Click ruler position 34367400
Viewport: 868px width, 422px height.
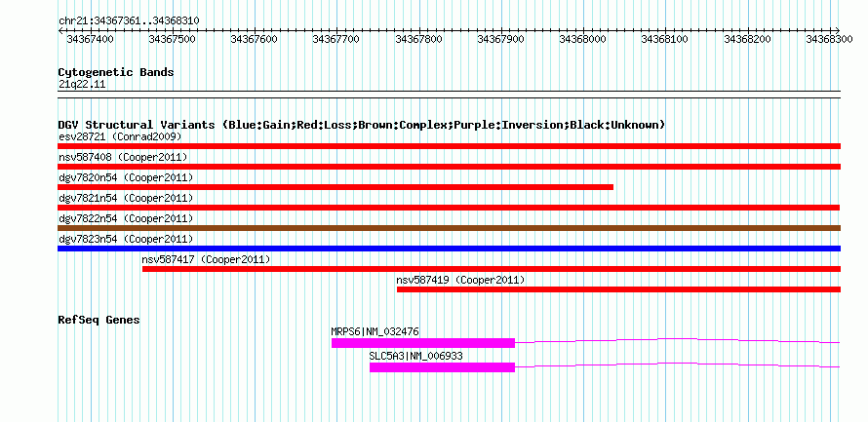pyautogui.click(x=91, y=39)
